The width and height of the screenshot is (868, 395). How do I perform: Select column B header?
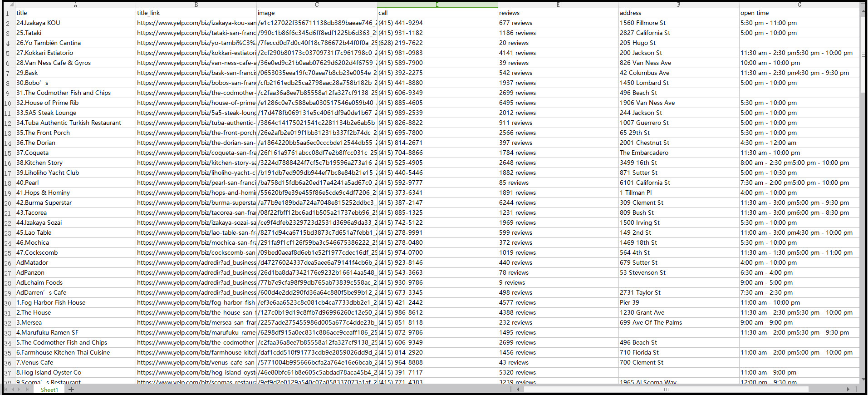pos(196,5)
